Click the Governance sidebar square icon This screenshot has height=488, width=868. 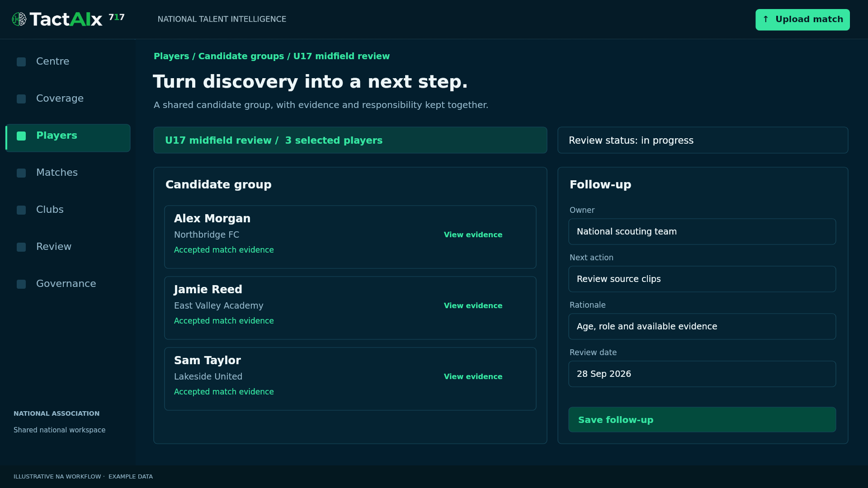[x=21, y=284]
